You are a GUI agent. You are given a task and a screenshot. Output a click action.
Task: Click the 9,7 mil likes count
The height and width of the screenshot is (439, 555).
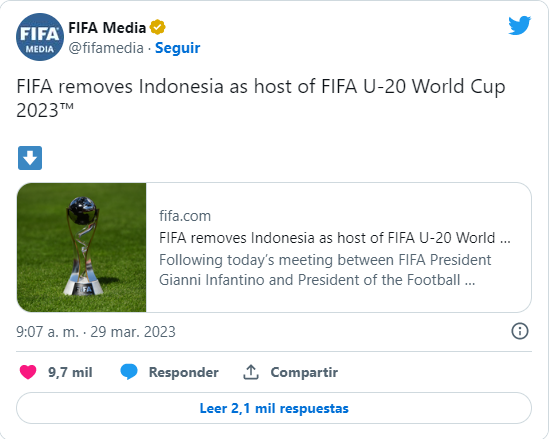tap(70, 372)
